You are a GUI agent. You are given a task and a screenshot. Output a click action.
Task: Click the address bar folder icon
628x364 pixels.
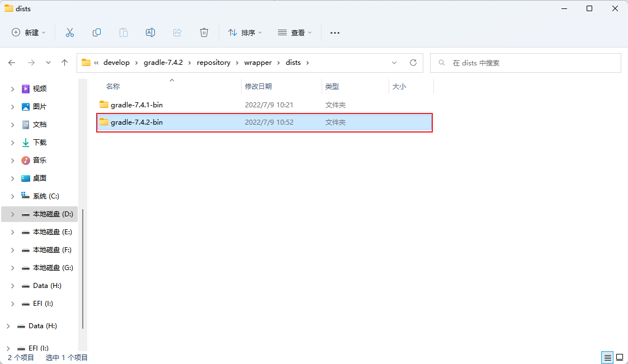point(86,63)
